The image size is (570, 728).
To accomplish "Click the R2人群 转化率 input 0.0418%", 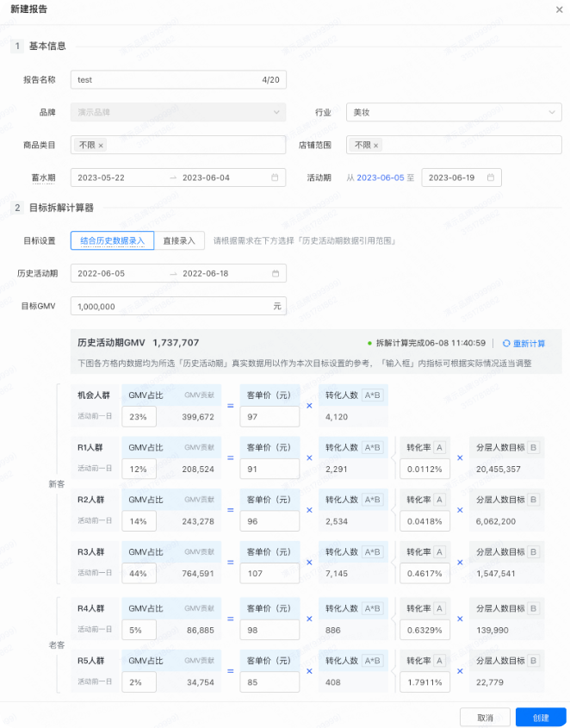I will tap(424, 521).
